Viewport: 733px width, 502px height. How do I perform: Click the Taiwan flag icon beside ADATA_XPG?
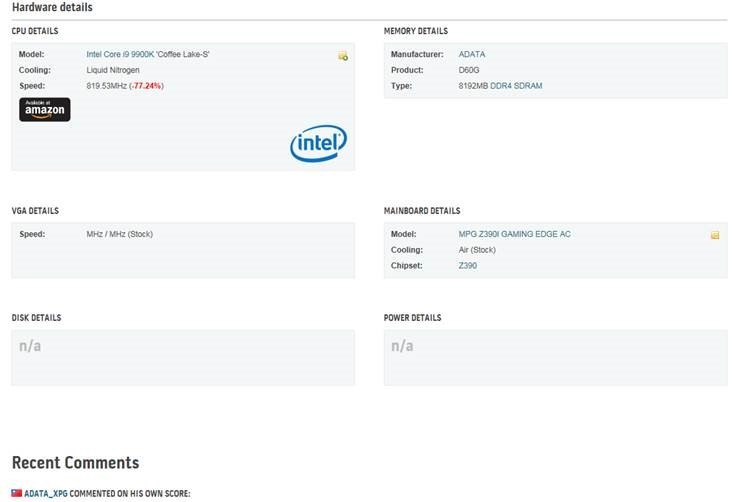(16, 493)
